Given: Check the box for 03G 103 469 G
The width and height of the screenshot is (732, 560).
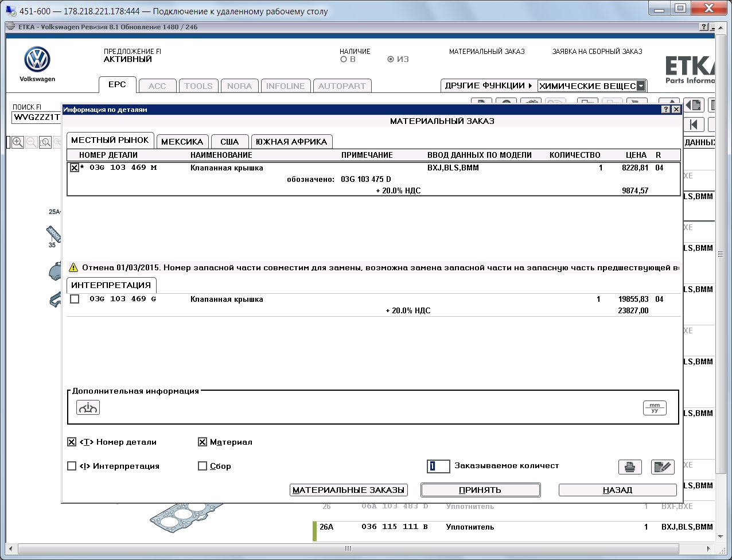Looking at the screenshot, I should tap(75, 299).
